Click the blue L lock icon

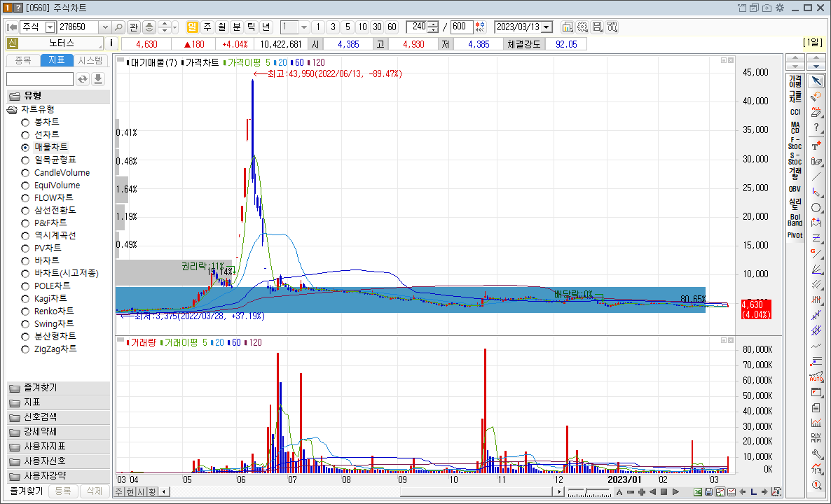pyautogui.click(x=754, y=492)
